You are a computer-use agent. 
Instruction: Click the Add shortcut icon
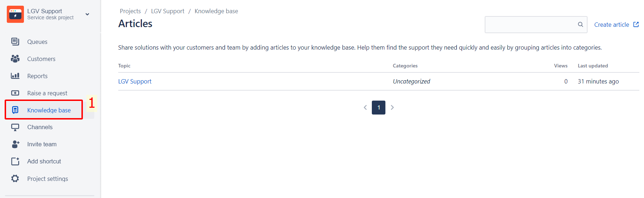(x=15, y=161)
